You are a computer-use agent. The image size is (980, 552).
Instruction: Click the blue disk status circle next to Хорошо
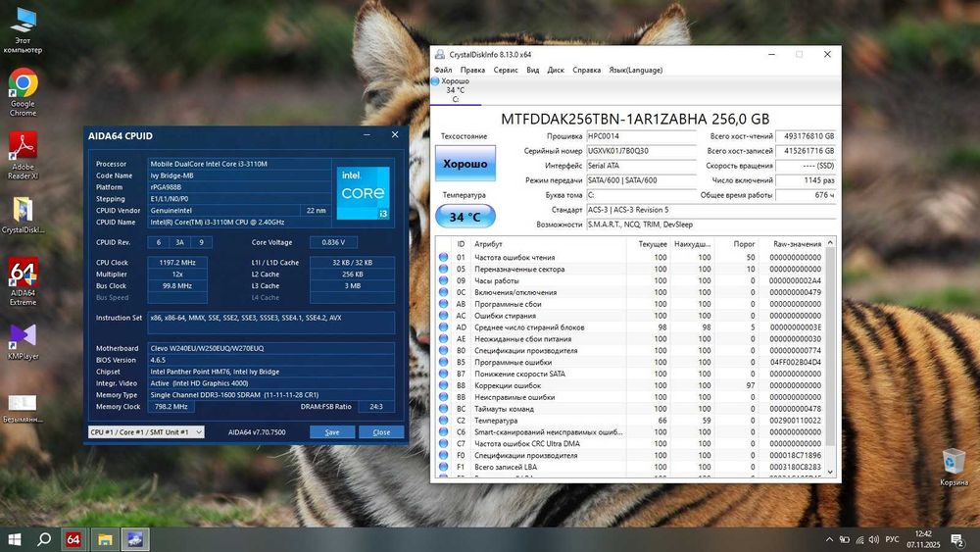(x=435, y=81)
